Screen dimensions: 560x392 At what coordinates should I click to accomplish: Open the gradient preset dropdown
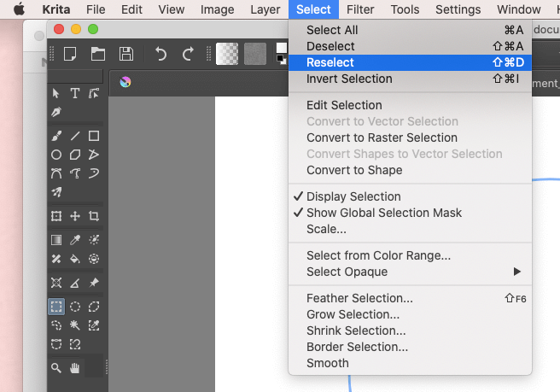point(227,54)
